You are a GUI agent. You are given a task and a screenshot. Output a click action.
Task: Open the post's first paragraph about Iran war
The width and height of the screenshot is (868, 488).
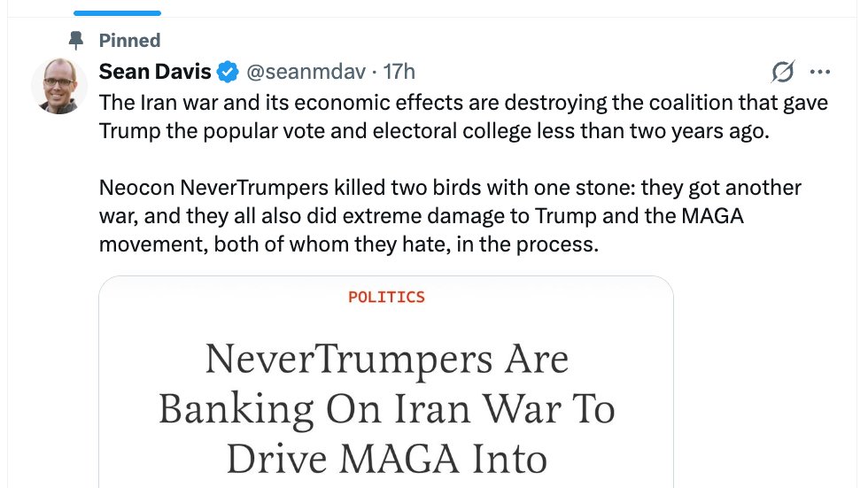click(463, 117)
